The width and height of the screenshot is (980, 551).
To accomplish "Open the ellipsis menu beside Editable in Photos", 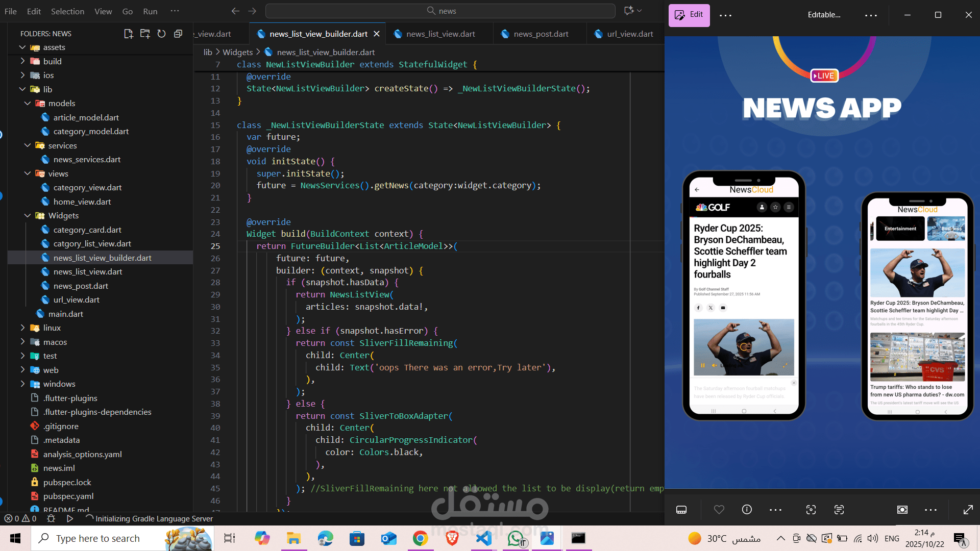I will pyautogui.click(x=871, y=15).
